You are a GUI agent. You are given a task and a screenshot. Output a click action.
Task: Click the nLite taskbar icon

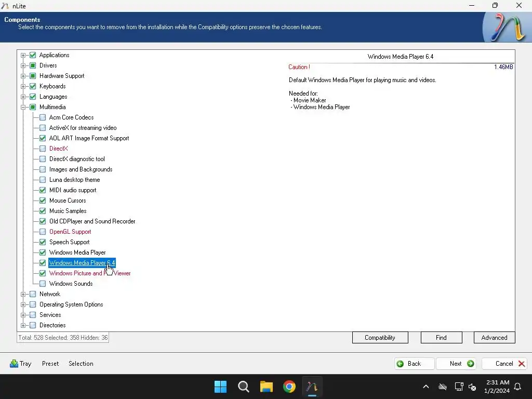[312, 387]
